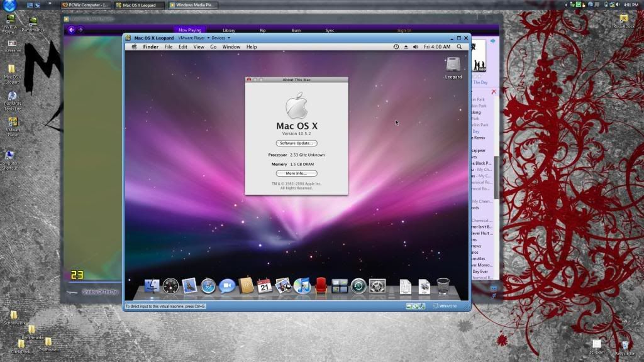Launch Safari compass icon in the dock

[208, 286]
